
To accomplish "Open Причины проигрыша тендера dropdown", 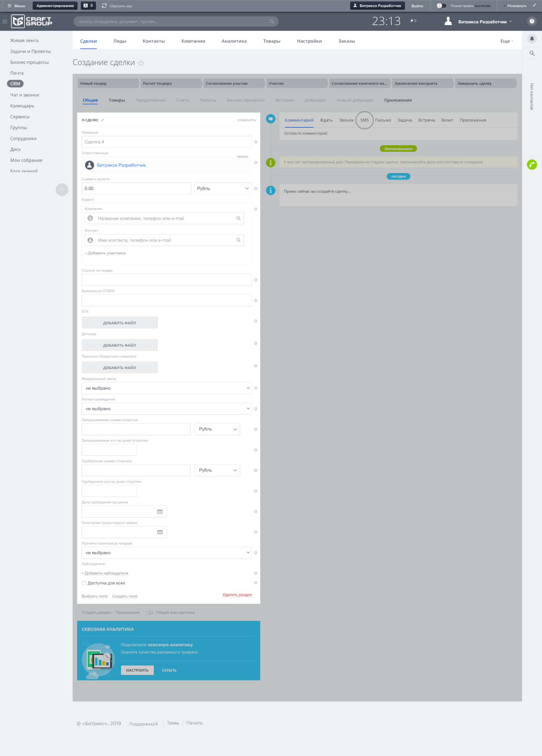I will click(x=167, y=553).
